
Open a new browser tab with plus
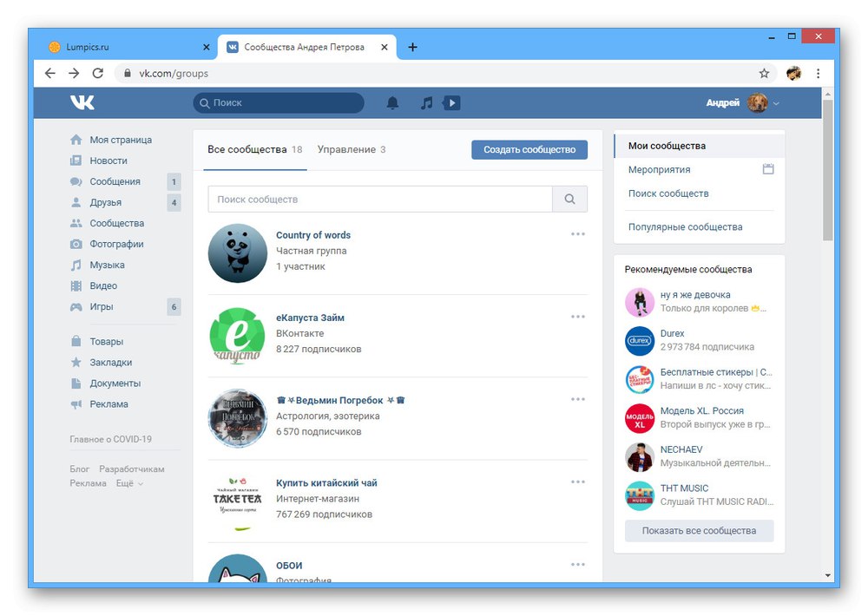(x=412, y=47)
